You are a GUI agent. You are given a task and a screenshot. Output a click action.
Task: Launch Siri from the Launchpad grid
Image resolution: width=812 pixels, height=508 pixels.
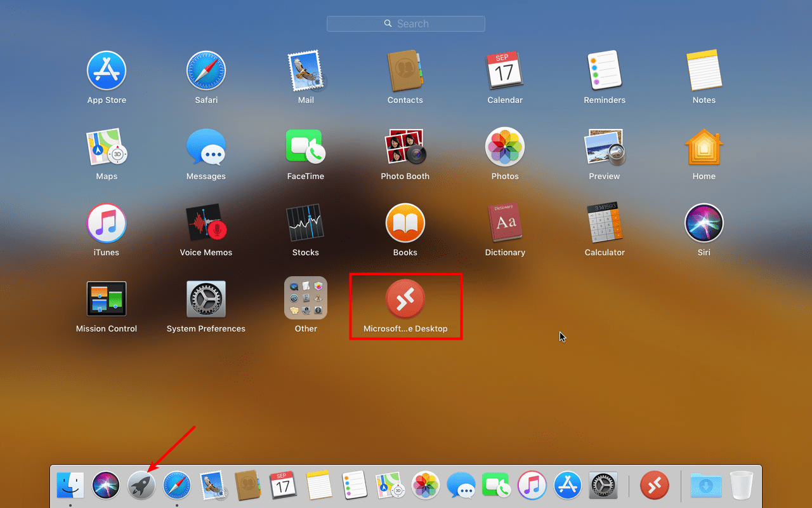704,223
